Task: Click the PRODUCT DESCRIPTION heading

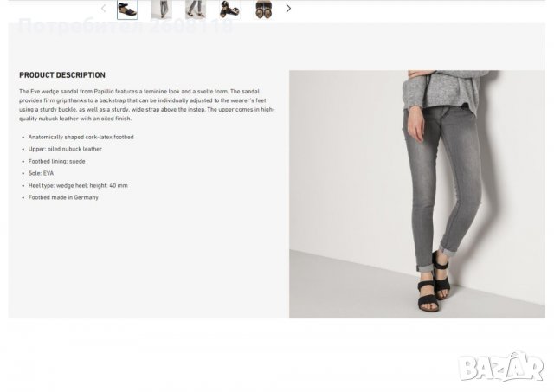Action: click(x=62, y=75)
